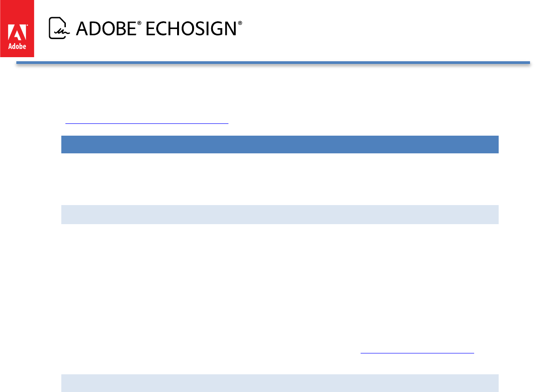Select the ECHOSIGN word in the header
The width and height of the screenshot is (535, 392).
(x=191, y=29)
